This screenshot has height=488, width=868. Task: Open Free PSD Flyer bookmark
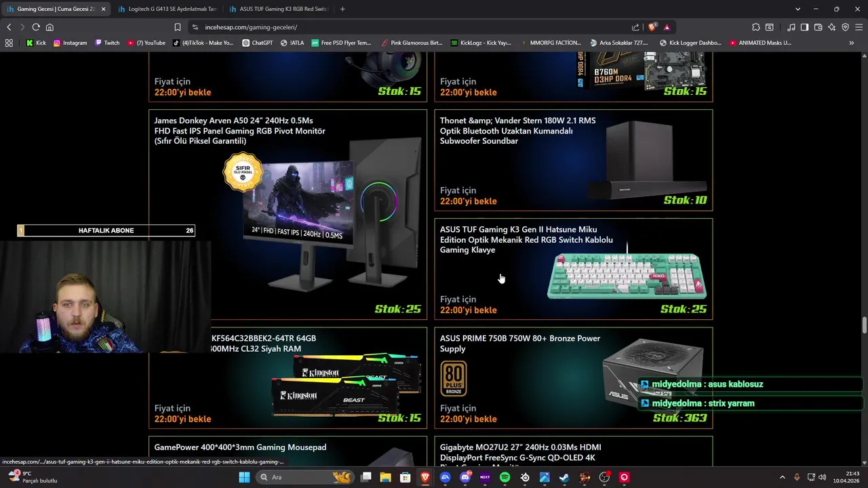(x=341, y=43)
